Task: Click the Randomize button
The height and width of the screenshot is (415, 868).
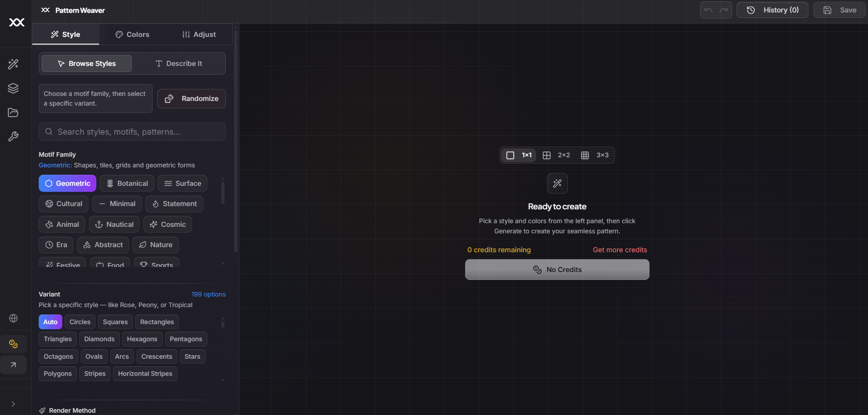Action: [191, 99]
